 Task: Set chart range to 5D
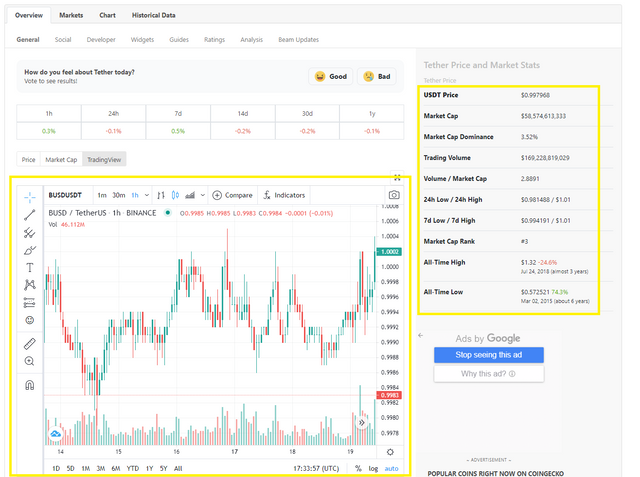tap(70, 468)
